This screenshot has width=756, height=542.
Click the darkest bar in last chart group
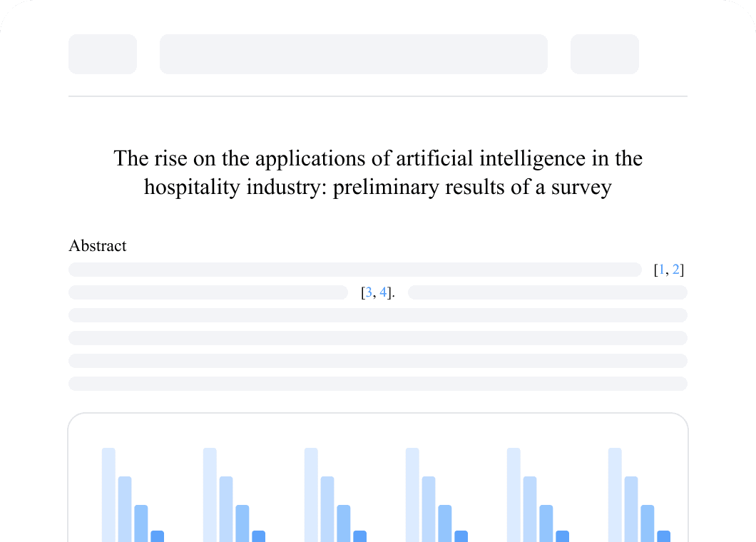664,536
